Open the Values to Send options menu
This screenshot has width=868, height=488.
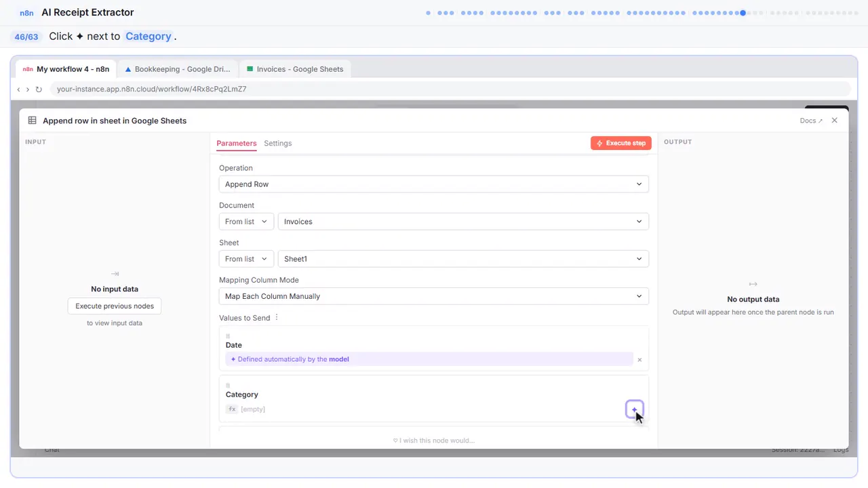277,318
